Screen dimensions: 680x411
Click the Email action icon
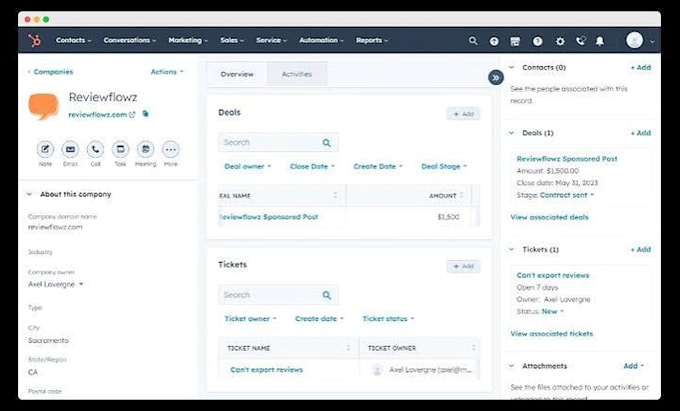70,150
